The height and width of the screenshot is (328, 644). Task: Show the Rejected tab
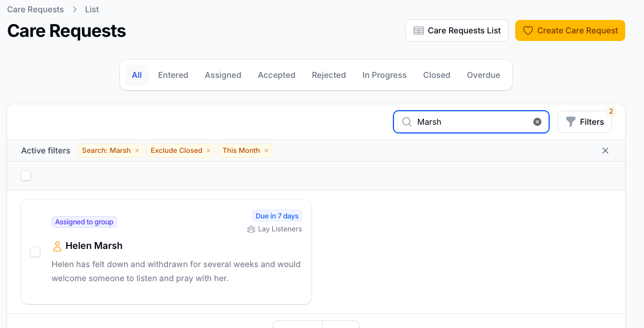click(x=328, y=75)
